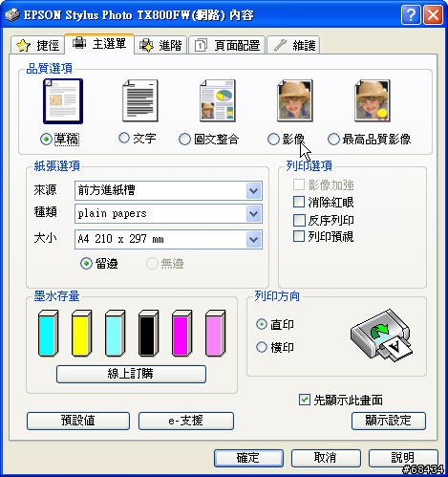
Task: Click the yellow ink level cartridge
Action: click(81, 333)
